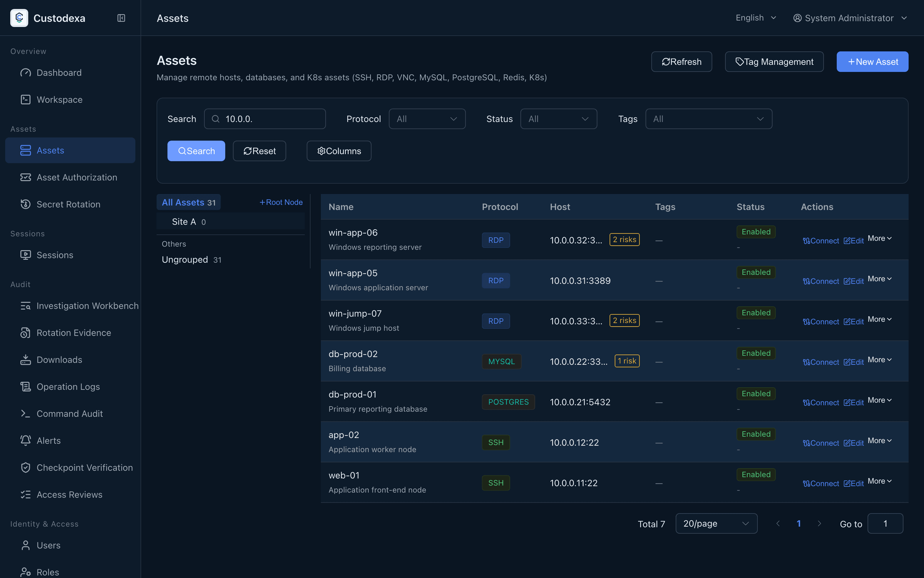Connect to db-prod-02
This screenshot has height=578, width=924.
tap(821, 362)
